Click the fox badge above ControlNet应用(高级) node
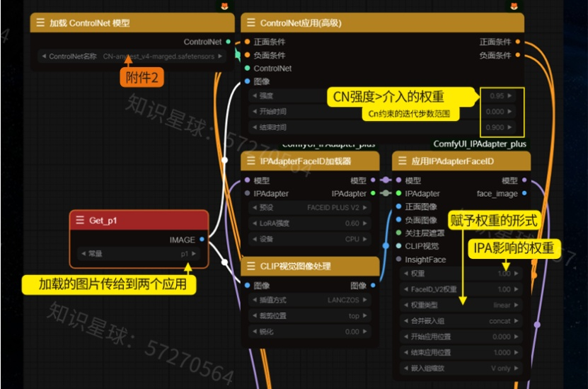 [x=514, y=6]
